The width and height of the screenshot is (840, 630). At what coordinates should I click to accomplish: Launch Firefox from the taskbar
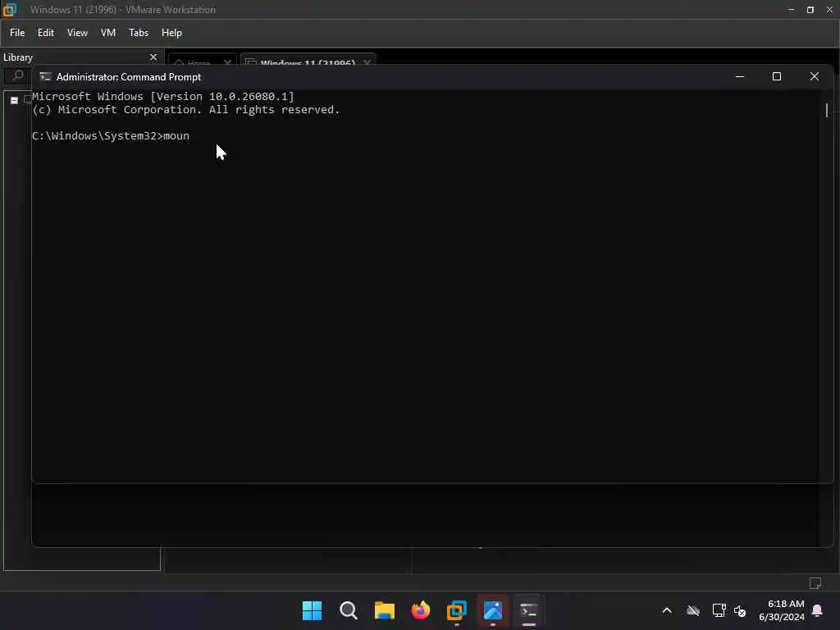click(421, 610)
